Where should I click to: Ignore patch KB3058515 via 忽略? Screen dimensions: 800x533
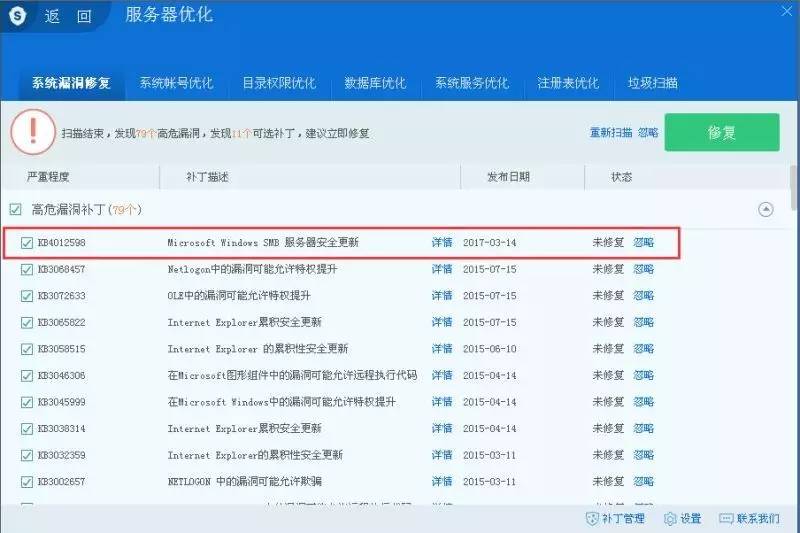pyautogui.click(x=643, y=348)
